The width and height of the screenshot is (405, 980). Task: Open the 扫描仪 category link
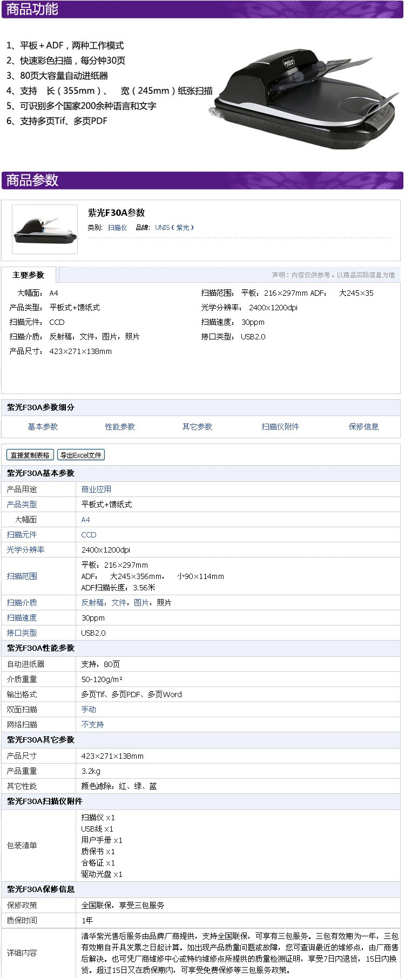pos(117,228)
